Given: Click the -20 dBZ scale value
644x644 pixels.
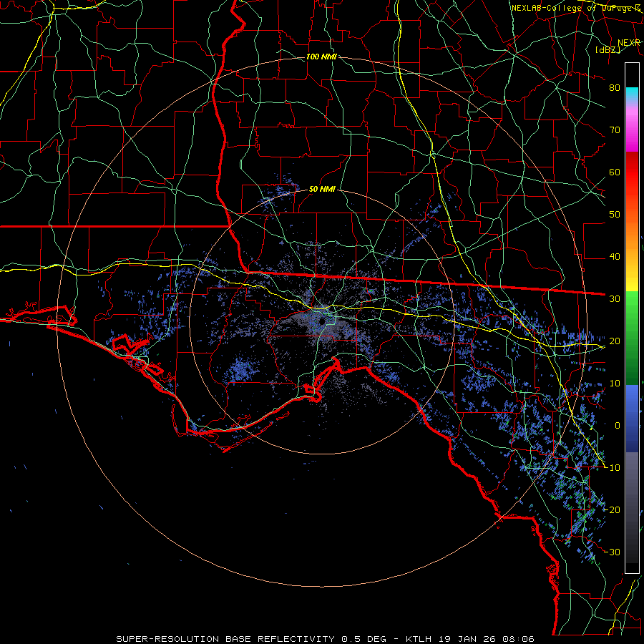Looking at the screenshot, I should [613, 509].
